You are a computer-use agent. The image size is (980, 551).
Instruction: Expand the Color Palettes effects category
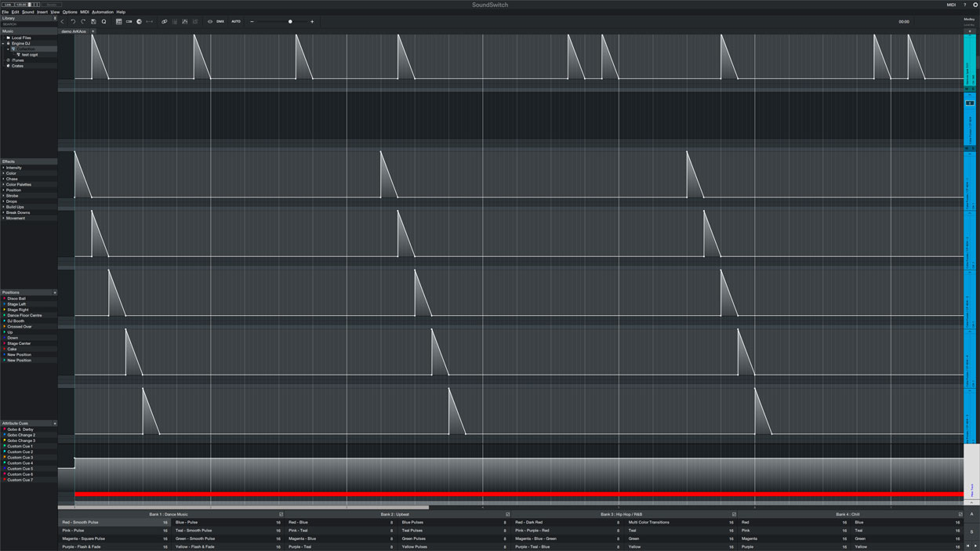click(3, 184)
